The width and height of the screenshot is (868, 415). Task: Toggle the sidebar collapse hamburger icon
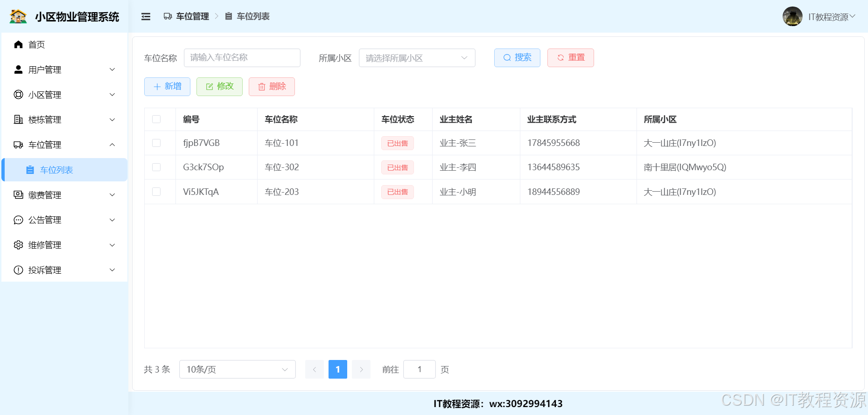point(146,17)
